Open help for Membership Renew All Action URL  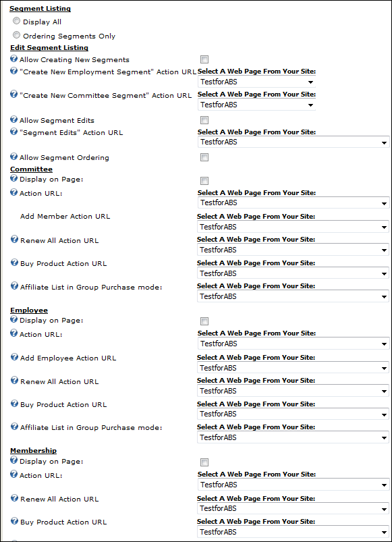pos(14,497)
